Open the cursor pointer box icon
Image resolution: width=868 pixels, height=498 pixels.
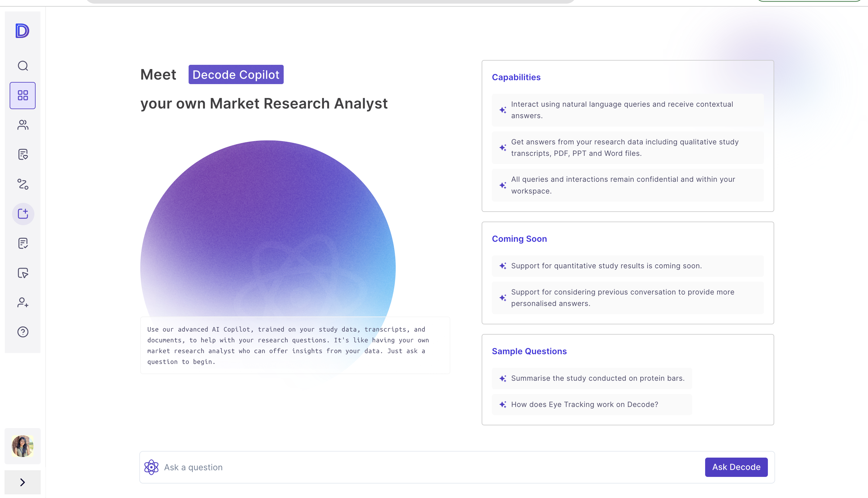(23, 273)
